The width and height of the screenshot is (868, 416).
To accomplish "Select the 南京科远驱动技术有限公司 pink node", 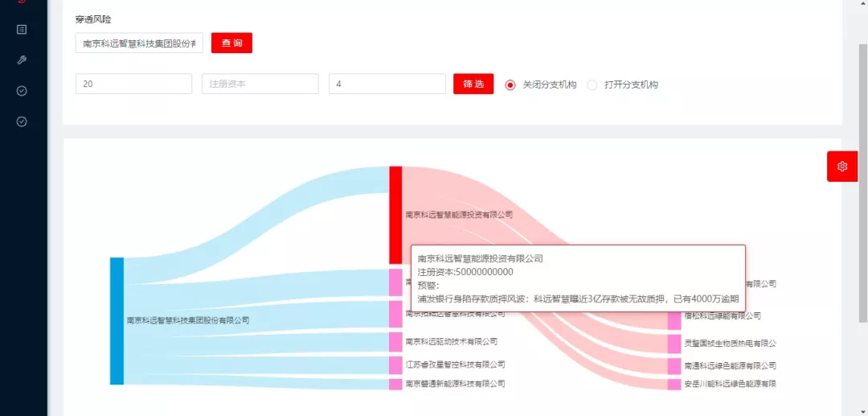I will 395,342.
